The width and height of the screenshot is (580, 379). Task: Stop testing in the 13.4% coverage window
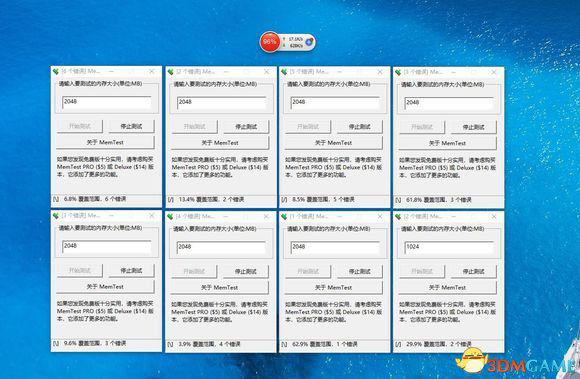click(246, 127)
